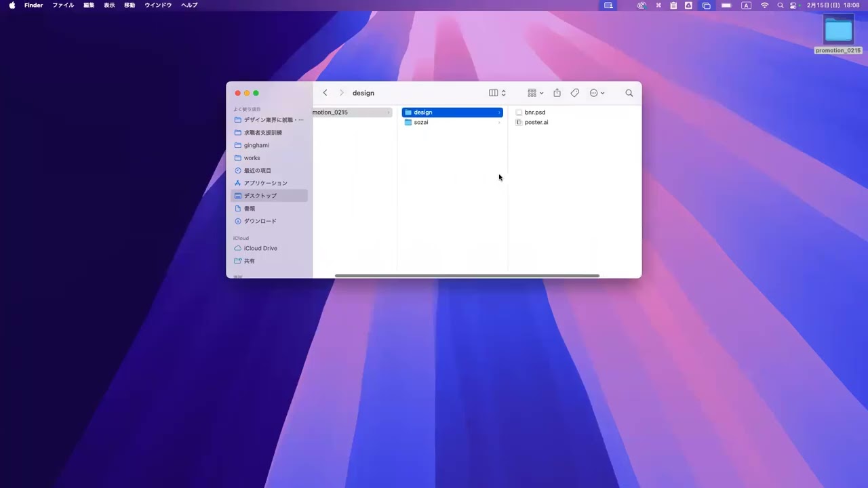Click the white-on-dark triangle menu bar icon
This screenshot has width=868, height=488.
point(688,5)
